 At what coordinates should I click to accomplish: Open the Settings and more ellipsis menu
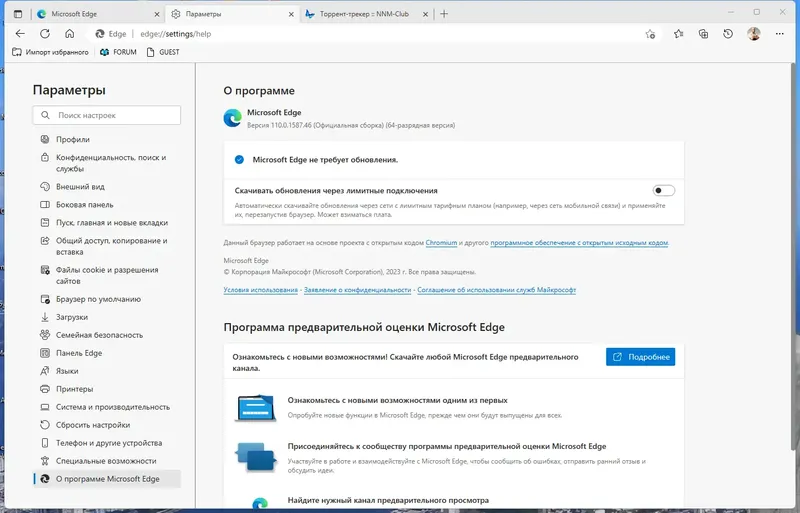pyautogui.click(x=779, y=34)
